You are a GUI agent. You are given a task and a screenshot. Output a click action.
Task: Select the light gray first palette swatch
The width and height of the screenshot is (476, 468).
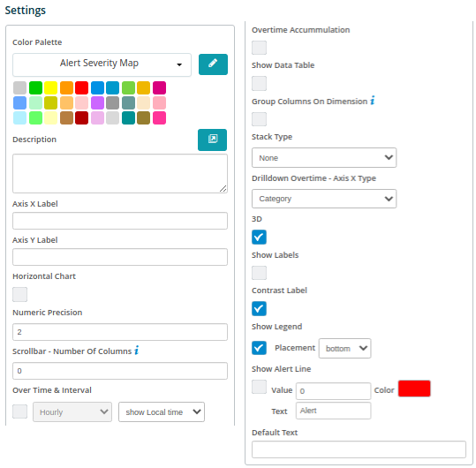(x=19, y=87)
